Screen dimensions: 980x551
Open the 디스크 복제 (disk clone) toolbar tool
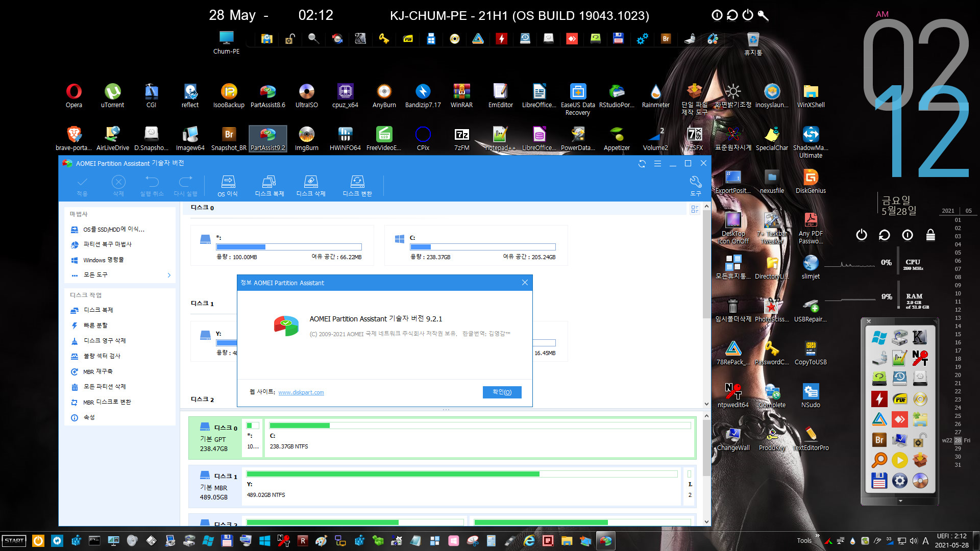coord(269,186)
